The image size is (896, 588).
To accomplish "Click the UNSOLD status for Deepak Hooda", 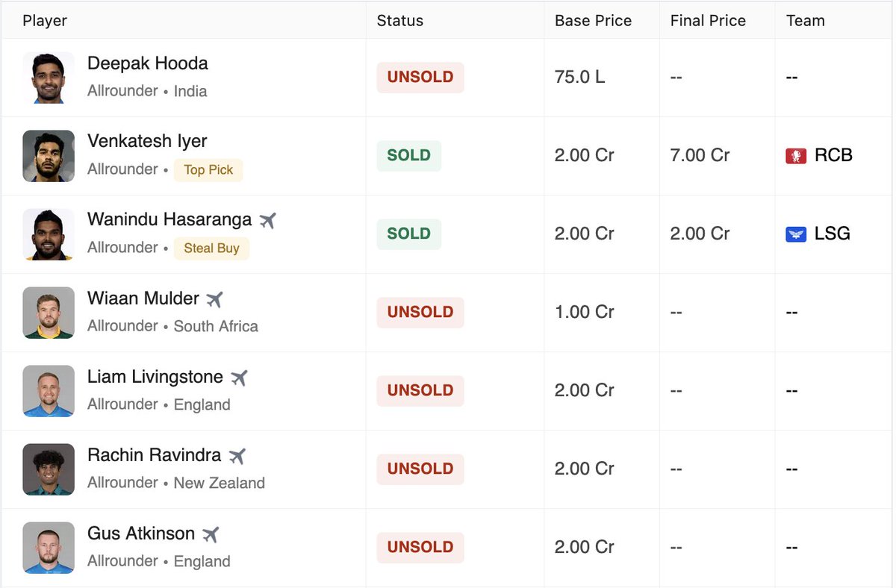I will click(x=420, y=78).
